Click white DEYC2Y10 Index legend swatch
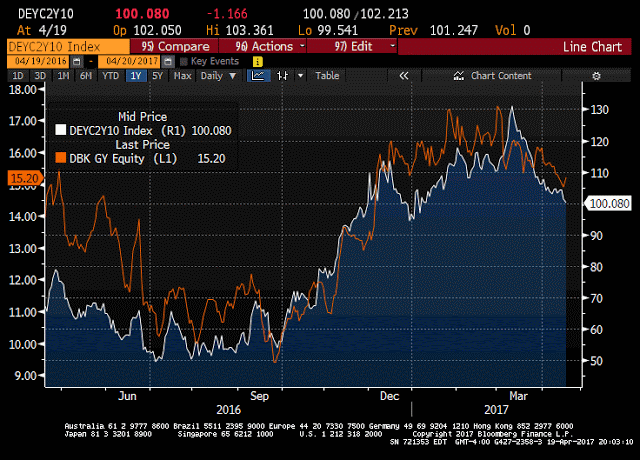Image resolution: width=640 pixels, height=460 pixels. click(x=60, y=130)
